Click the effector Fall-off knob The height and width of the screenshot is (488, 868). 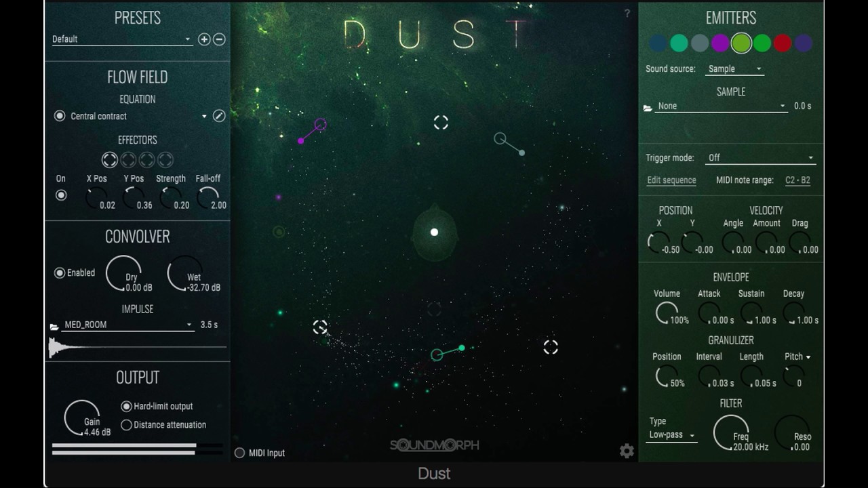point(208,198)
